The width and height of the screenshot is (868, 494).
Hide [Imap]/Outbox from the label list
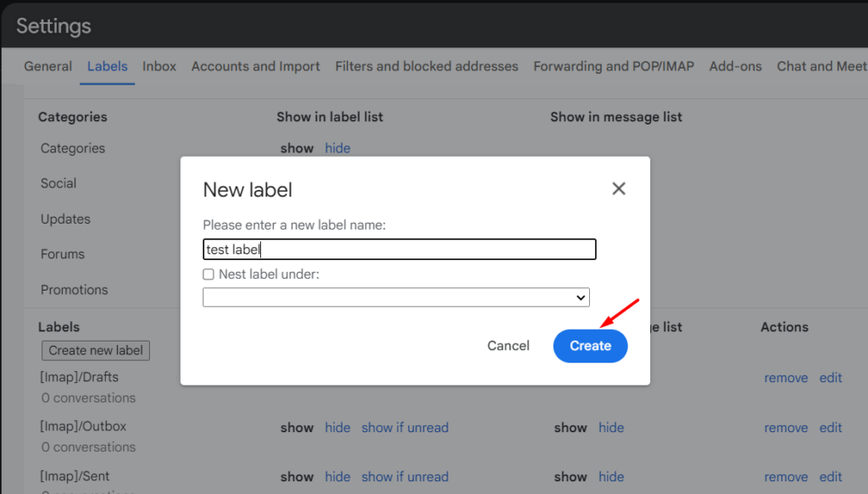[337, 428]
